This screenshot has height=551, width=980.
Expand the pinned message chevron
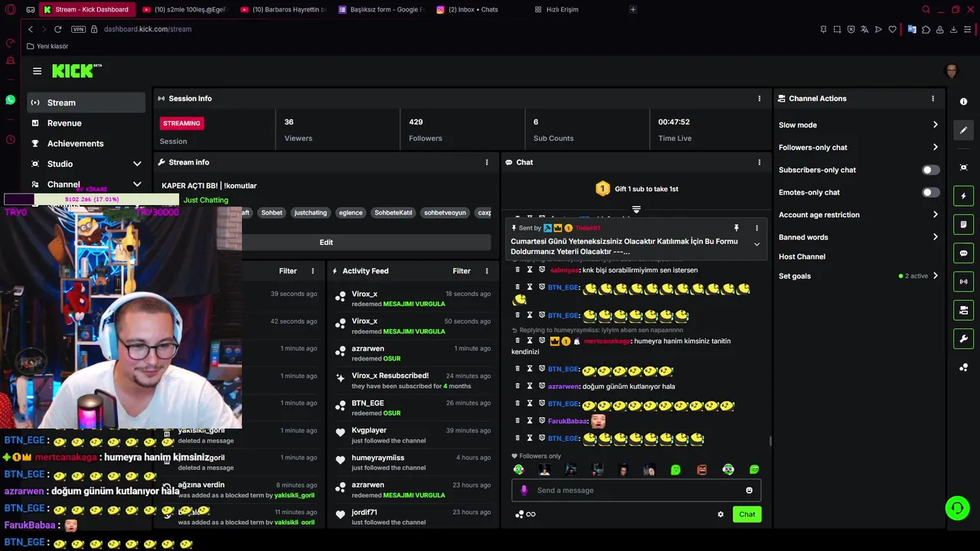(x=756, y=245)
